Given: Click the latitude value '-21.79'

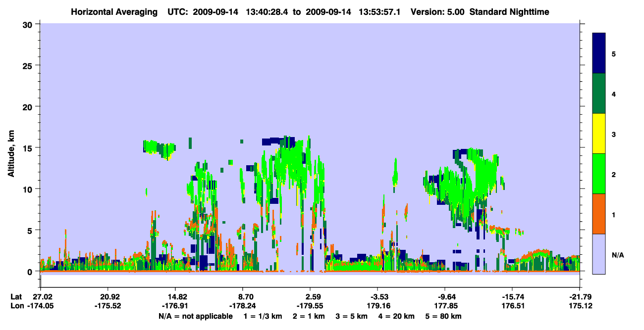Looking at the screenshot, I should (580, 296).
